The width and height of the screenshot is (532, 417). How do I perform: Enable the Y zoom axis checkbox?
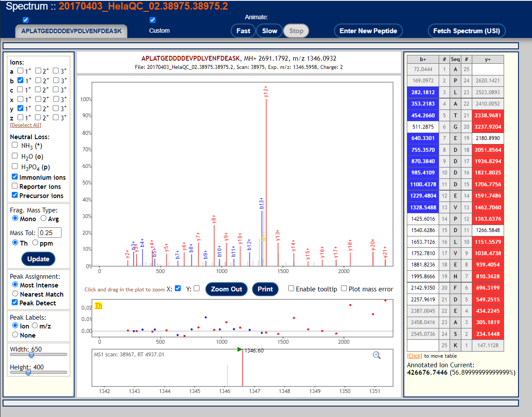(x=197, y=288)
